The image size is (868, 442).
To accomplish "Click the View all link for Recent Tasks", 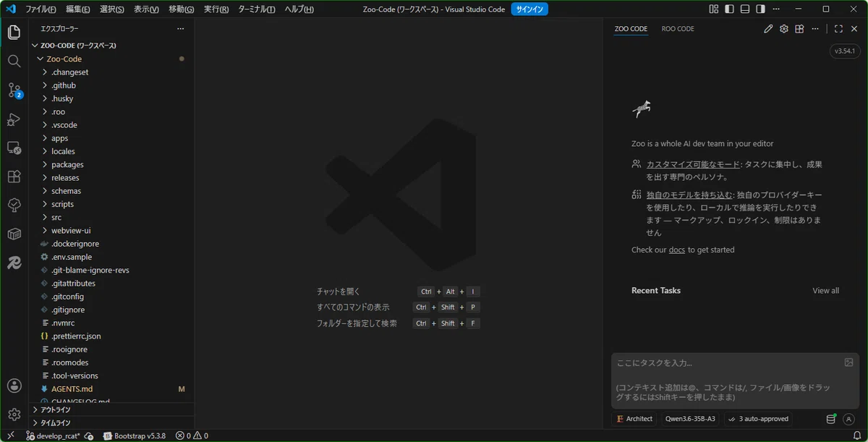I will [x=826, y=291].
